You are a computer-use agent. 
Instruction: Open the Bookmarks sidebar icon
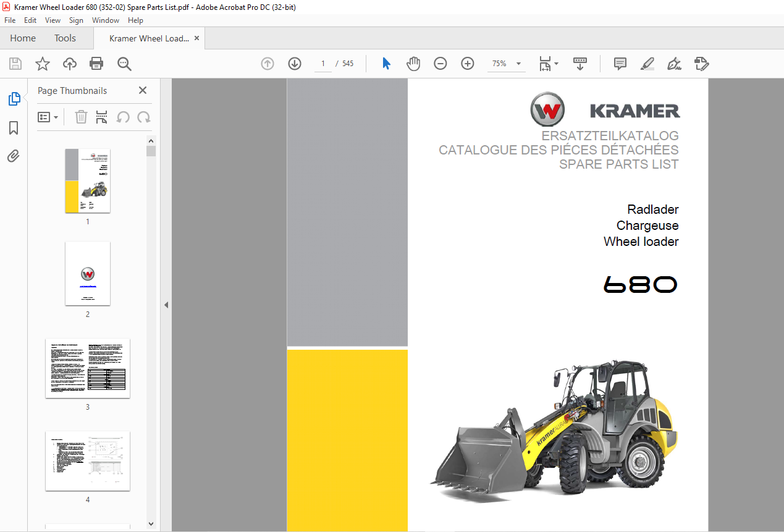tap(14, 128)
